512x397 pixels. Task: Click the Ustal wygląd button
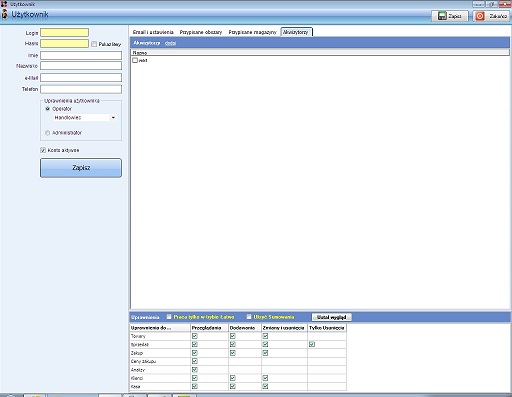[x=332, y=317]
